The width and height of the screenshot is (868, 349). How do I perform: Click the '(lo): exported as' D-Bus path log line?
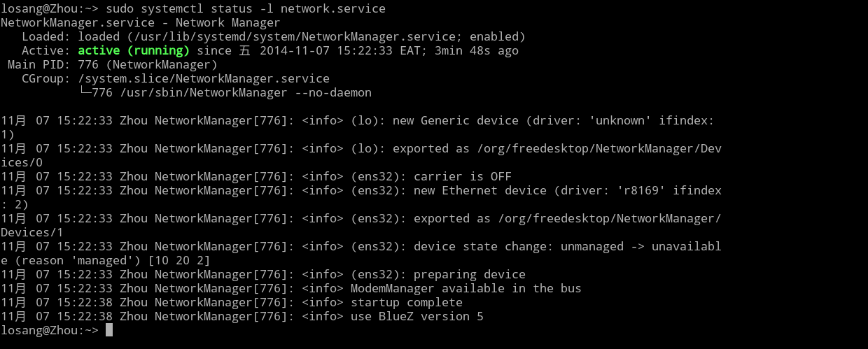pyautogui.click(x=360, y=155)
